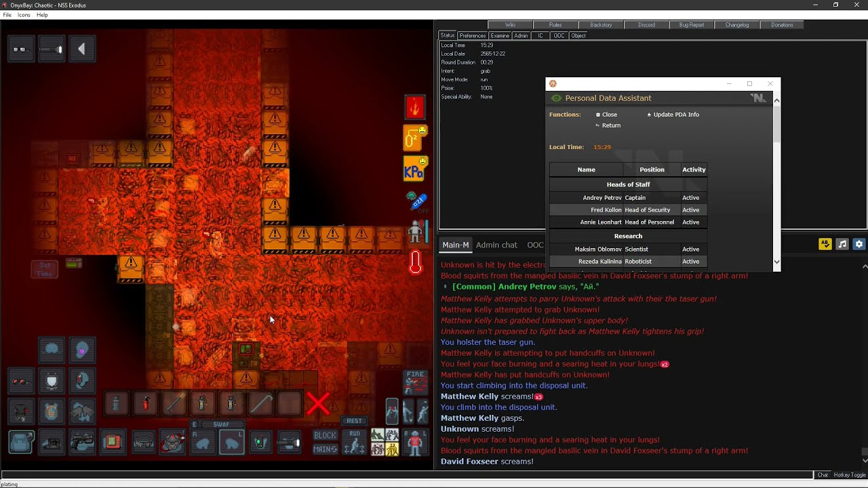Open the Icons menu

pyautogui.click(x=24, y=15)
